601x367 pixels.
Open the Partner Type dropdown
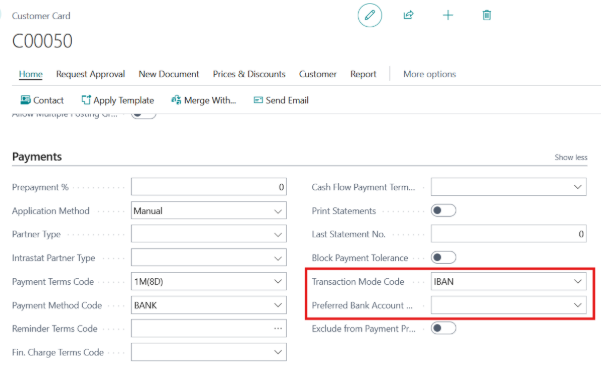pyautogui.click(x=278, y=235)
